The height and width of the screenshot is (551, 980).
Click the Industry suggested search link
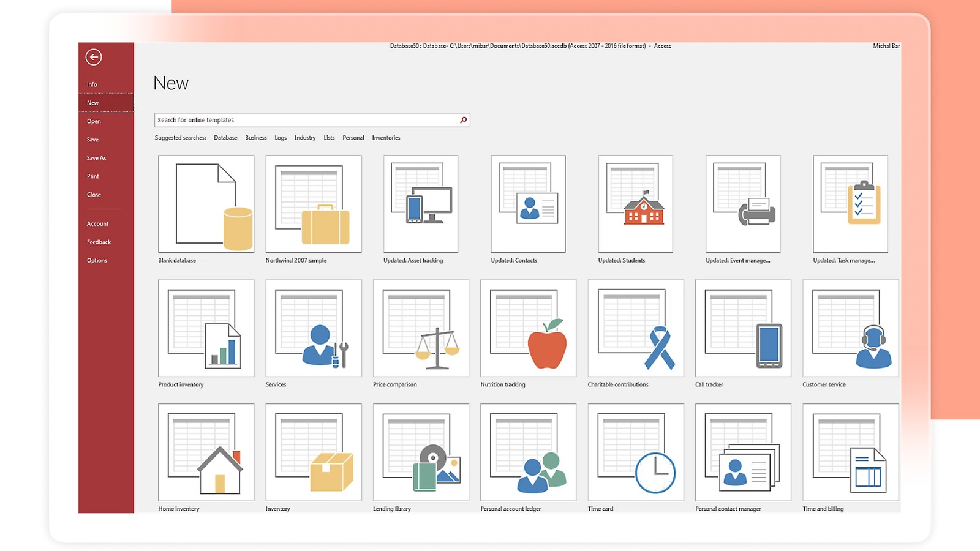[x=305, y=138]
